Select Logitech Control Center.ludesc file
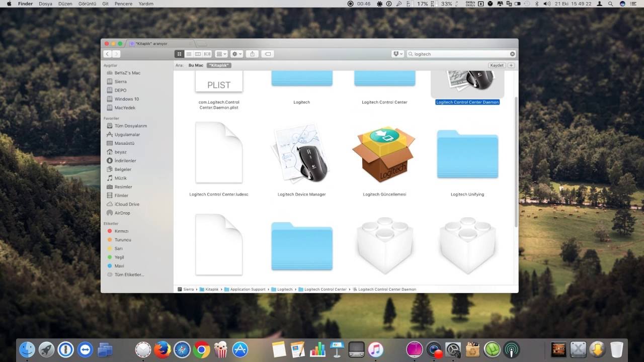The height and width of the screenshot is (362, 644). [x=219, y=152]
